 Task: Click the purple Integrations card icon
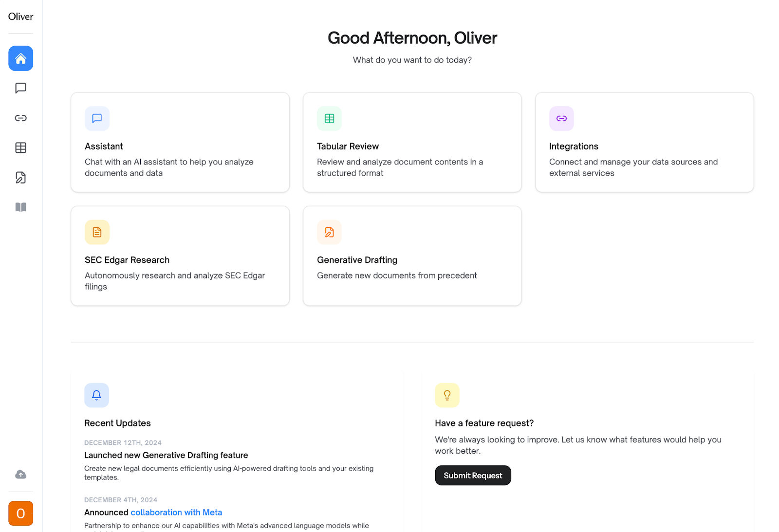click(x=561, y=118)
